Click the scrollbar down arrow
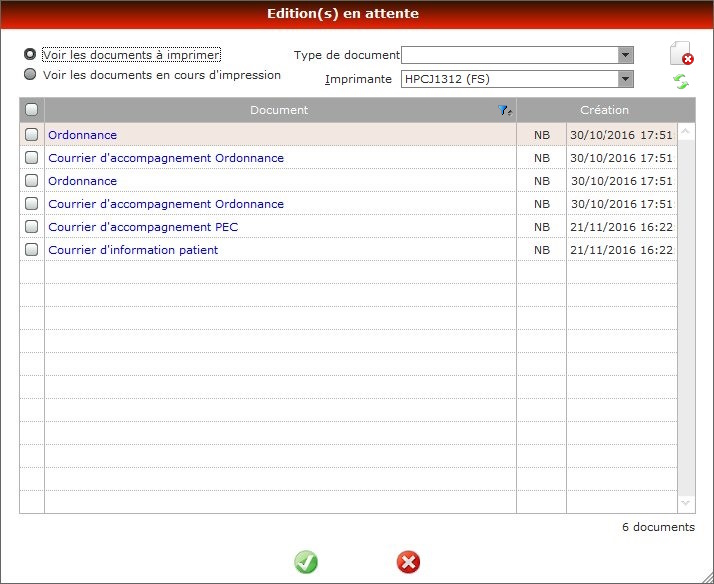Image resolution: width=714 pixels, height=584 pixels. (x=686, y=503)
